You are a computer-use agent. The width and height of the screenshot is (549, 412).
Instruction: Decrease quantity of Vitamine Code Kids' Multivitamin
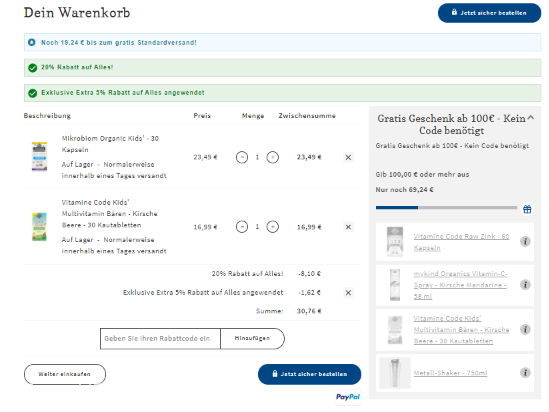point(242,227)
